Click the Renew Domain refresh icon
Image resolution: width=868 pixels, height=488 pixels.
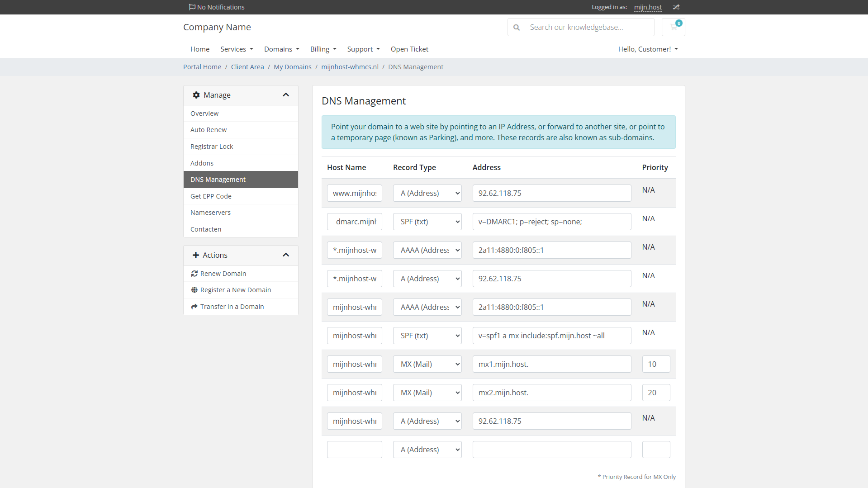194,274
